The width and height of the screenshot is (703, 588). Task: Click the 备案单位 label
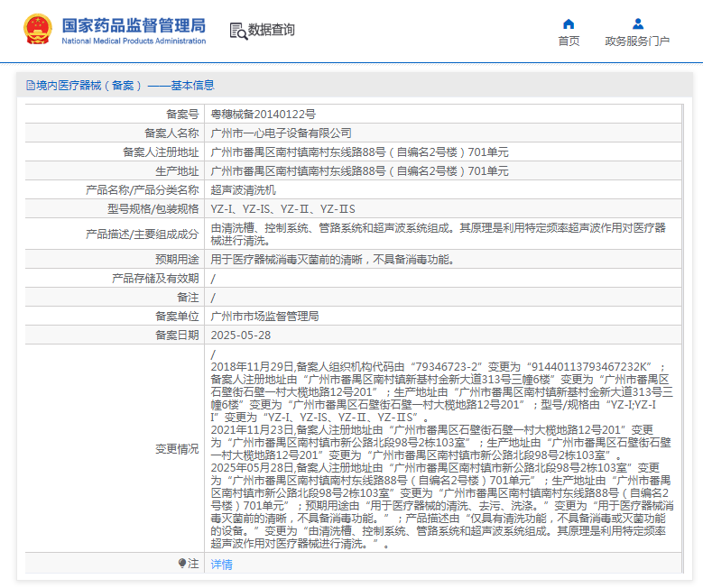point(177,316)
